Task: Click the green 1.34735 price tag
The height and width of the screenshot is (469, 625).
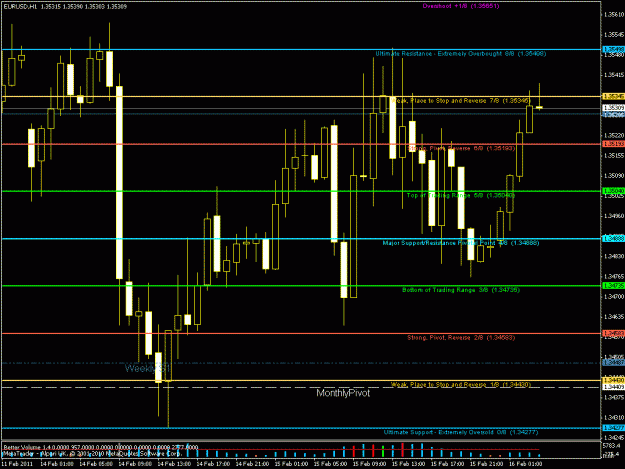Action: point(613,286)
